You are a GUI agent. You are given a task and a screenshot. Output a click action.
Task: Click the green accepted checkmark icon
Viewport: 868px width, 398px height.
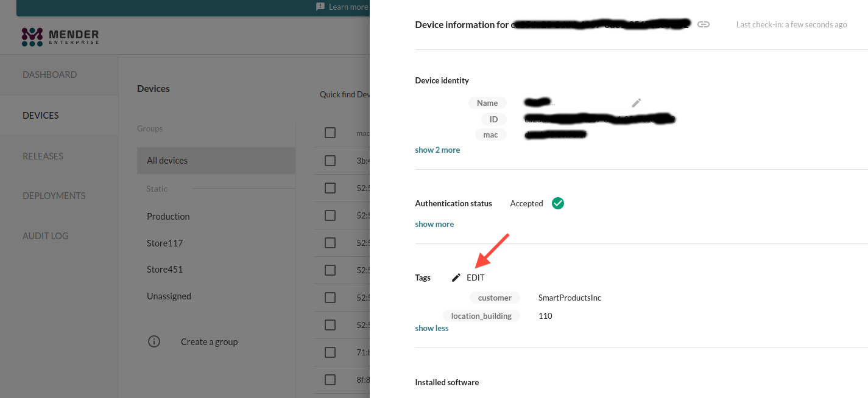click(x=558, y=203)
